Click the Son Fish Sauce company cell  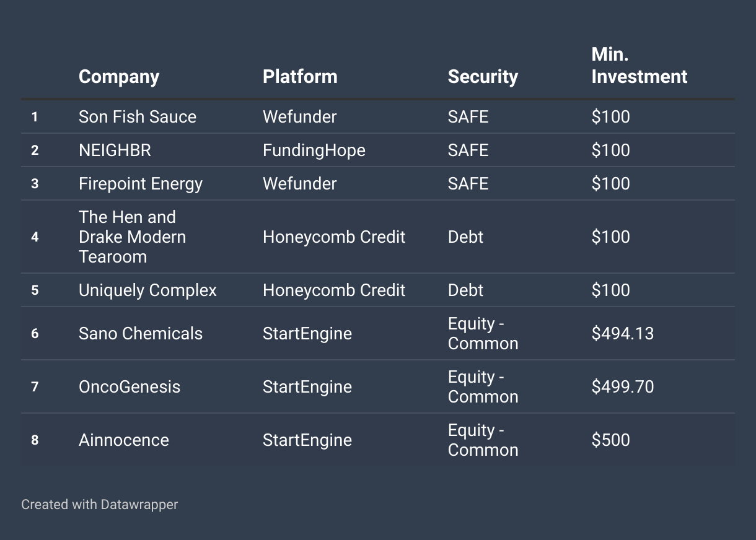pyautogui.click(x=138, y=117)
